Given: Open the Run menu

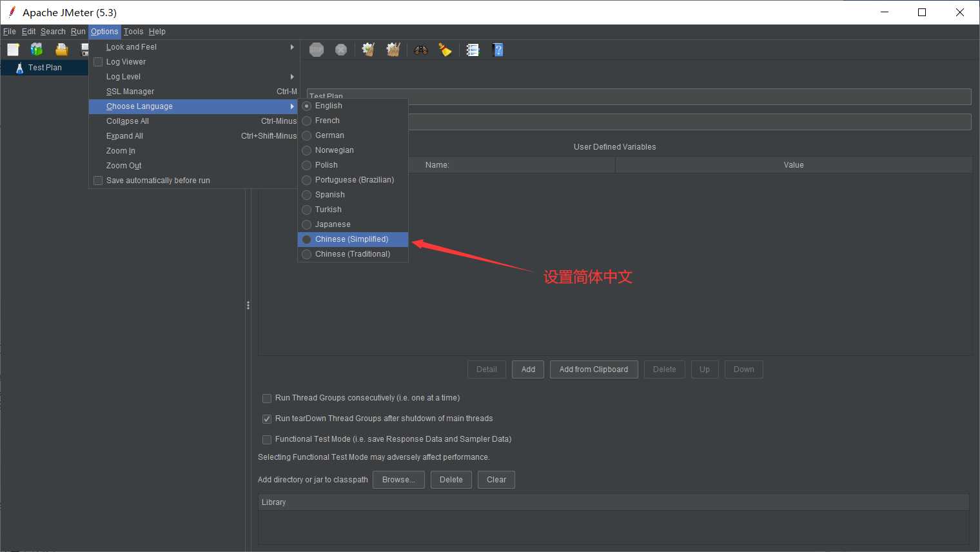Looking at the screenshot, I should (78, 32).
